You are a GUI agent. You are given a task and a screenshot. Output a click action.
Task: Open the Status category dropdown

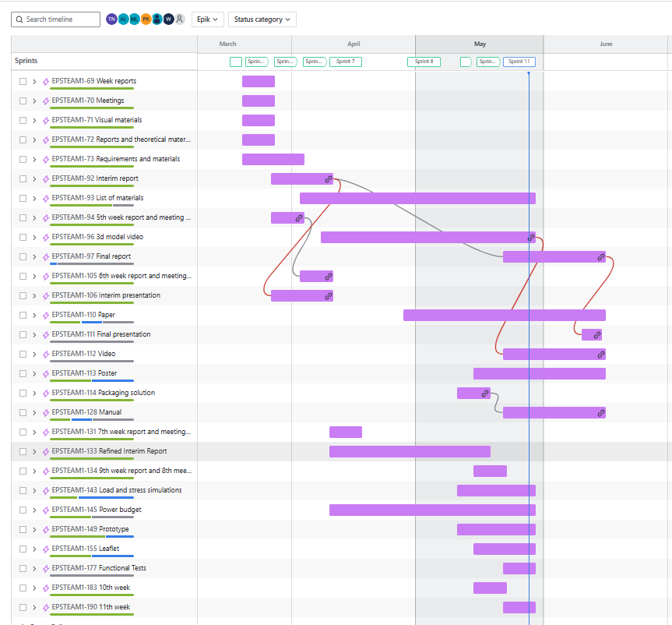pyautogui.click(x=262, y=19)
